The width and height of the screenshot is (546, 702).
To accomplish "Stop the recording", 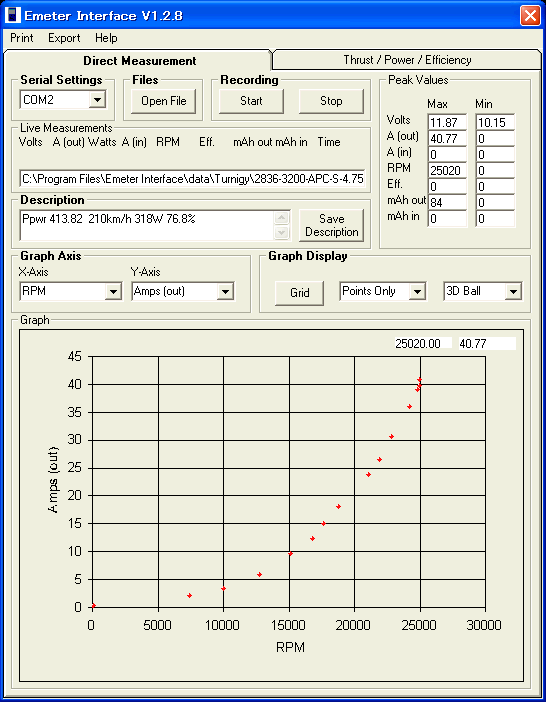I will 331,101.
